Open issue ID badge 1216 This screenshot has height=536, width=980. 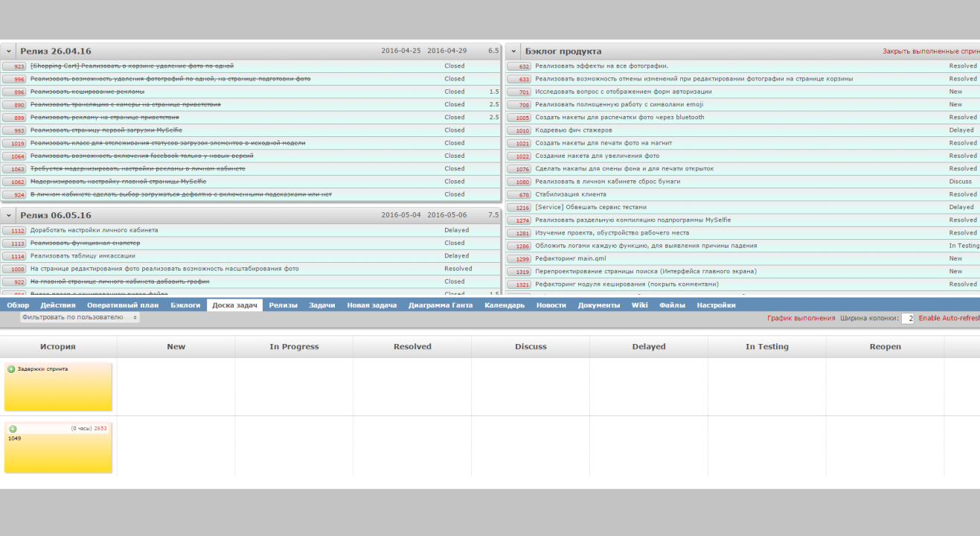[519, 208]
